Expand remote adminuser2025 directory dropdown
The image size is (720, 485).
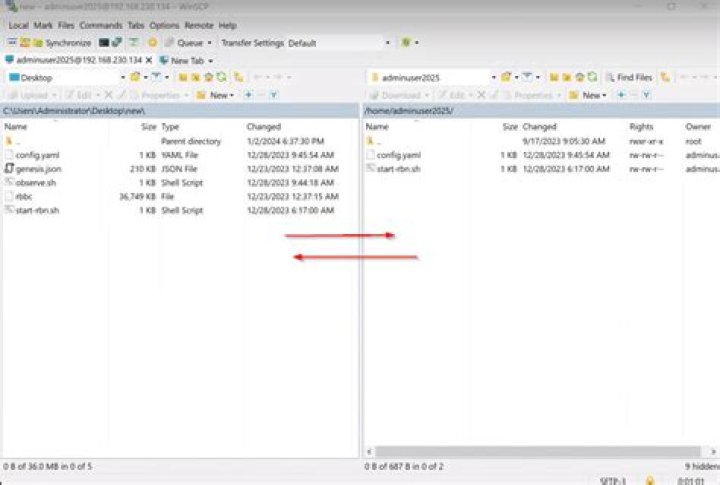click(493, 77)
